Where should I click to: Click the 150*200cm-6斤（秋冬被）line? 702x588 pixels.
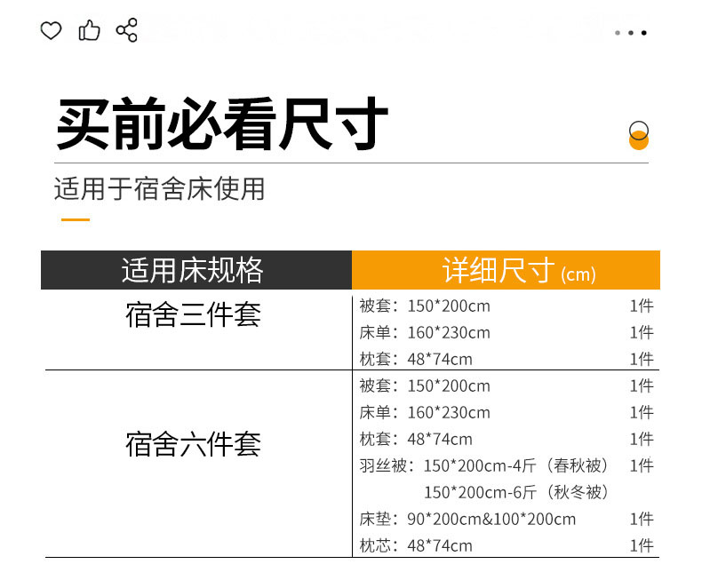coord(515,492)
